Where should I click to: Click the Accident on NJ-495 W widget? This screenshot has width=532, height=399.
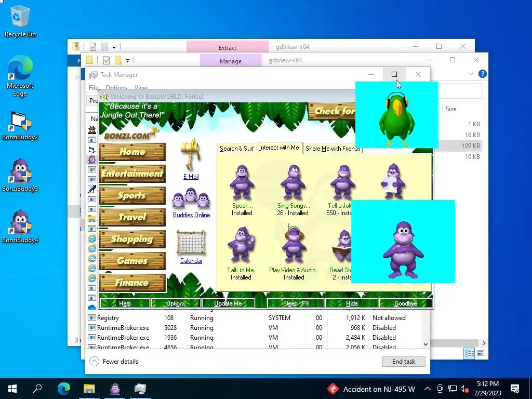pos(371,389)
